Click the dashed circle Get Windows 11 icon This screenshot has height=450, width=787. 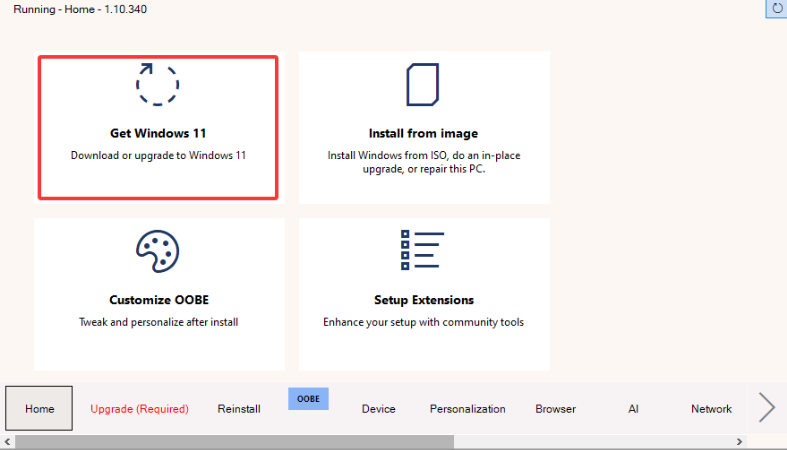(x=158, y=84)
